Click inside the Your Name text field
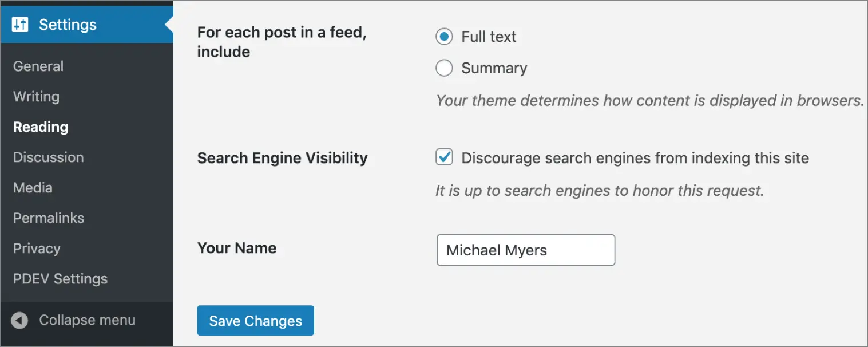The width and height of the screenshot is (868, 347). pyautogui.click(x=525, y=250)
